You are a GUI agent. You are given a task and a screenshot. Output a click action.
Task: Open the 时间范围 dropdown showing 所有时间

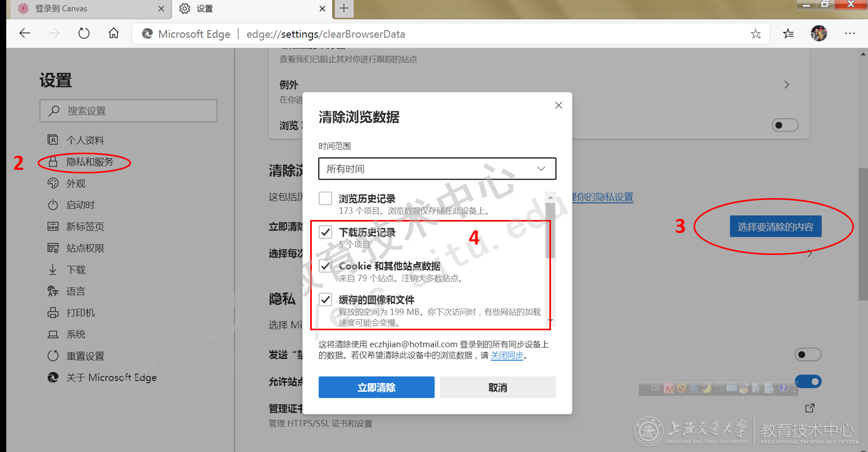pos(437,169)
